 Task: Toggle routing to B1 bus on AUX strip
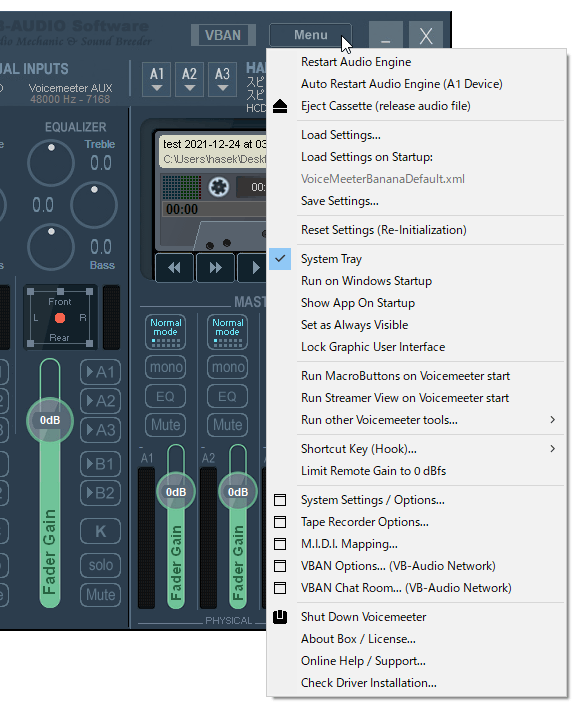(101, 464)
